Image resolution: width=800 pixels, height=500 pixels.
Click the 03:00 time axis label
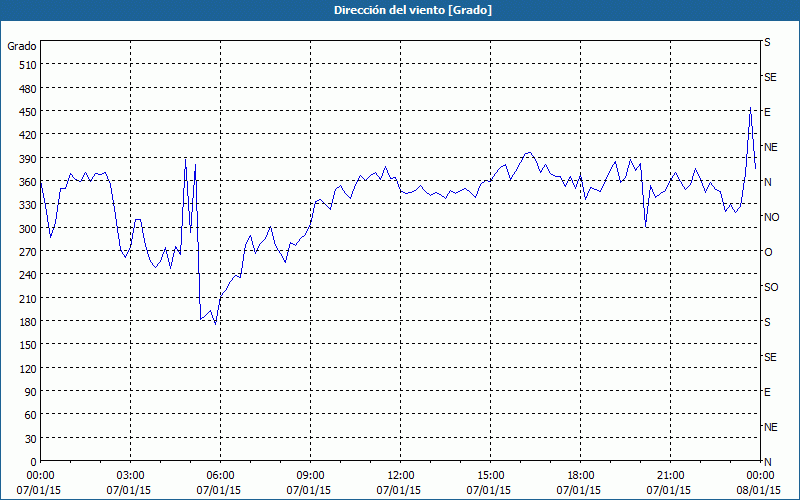coord(129,476)
